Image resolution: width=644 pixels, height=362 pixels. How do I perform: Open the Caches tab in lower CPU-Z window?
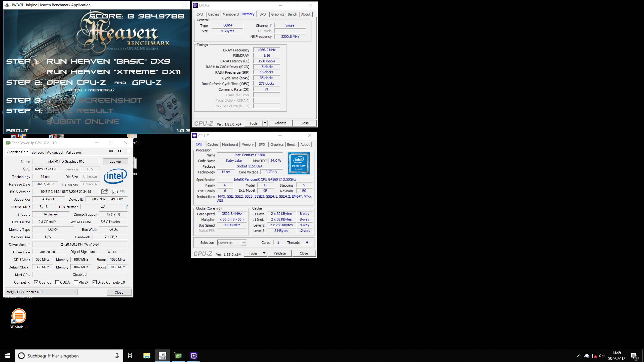(x=213, y=145)
